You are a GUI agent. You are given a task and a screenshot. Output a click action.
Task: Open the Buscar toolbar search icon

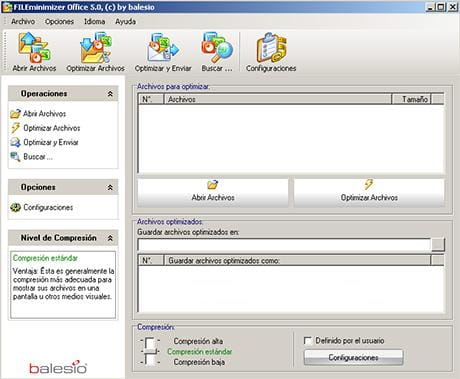217,48
